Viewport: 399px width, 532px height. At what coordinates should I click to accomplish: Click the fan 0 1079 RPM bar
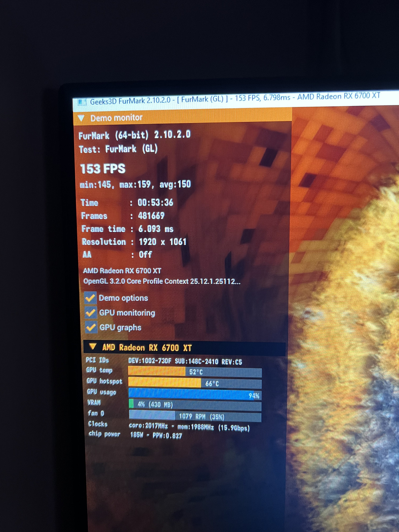click(195, 416)
